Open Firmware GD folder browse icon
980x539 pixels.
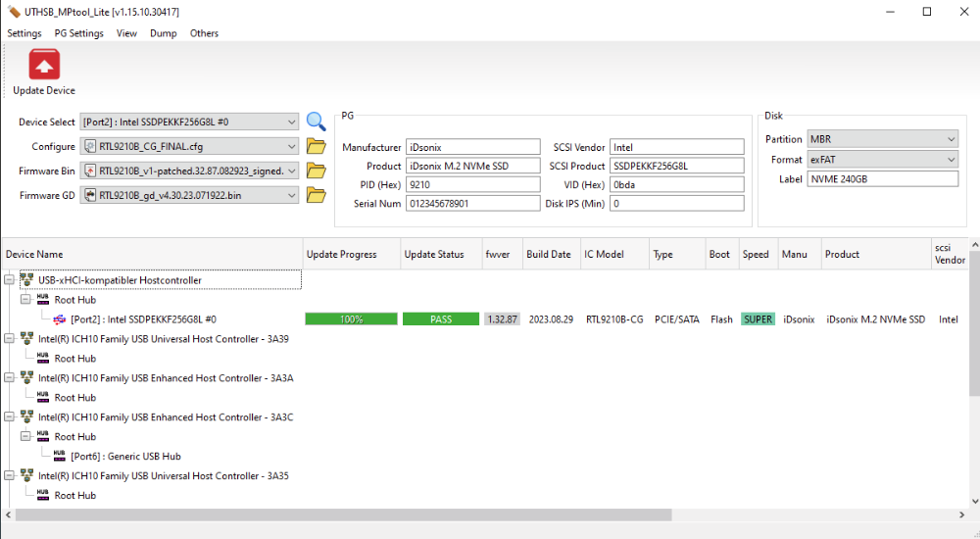point(316,195)
